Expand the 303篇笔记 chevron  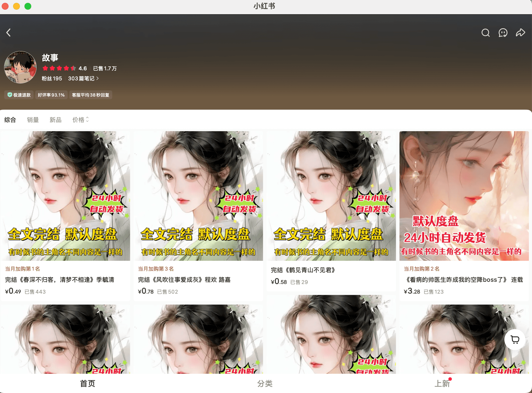97,78
